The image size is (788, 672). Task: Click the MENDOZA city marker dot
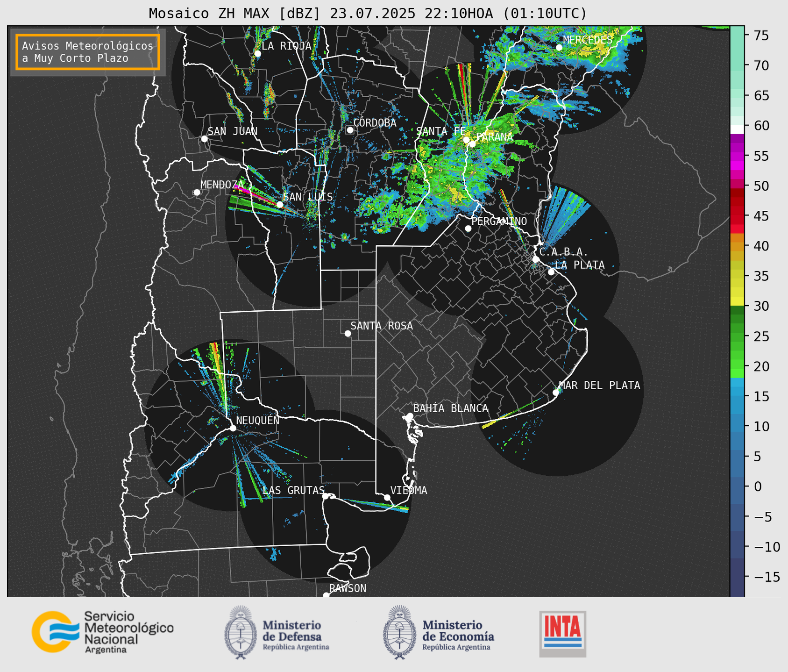(x=197, y=193)
